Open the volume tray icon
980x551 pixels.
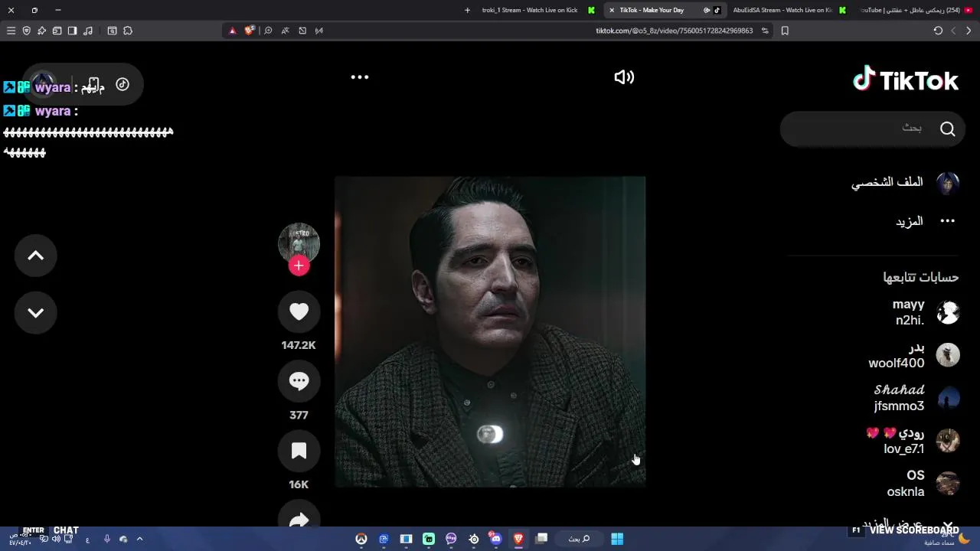coord(56,540)
